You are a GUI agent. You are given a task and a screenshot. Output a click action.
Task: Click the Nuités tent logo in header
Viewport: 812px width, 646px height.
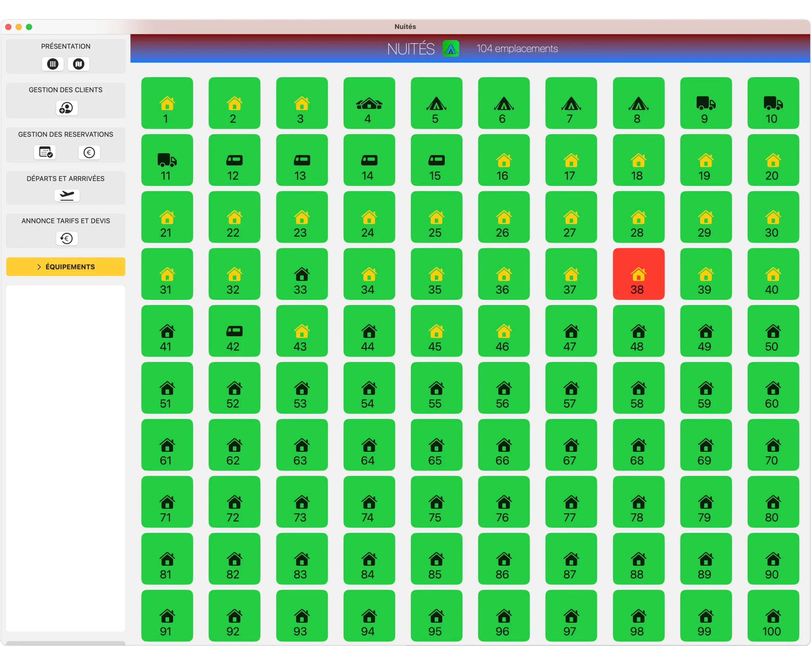pyautogui.click(x=451, y=49)
